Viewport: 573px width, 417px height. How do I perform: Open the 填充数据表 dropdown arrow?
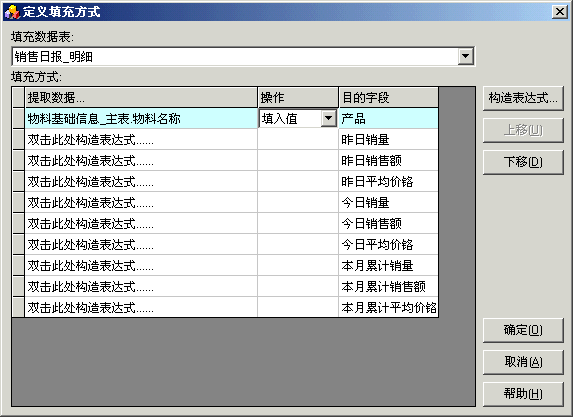point(465,56)
